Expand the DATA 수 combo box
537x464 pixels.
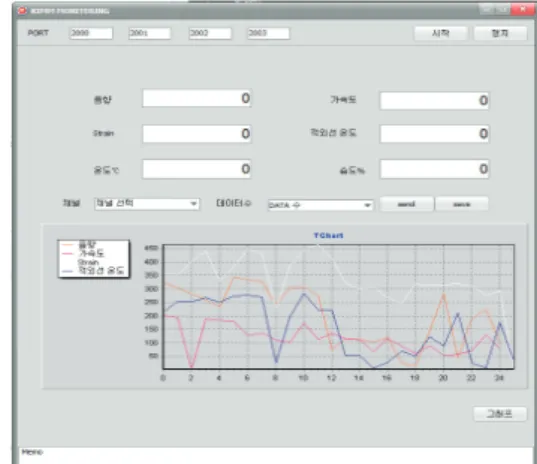click(x=320, y=205)
